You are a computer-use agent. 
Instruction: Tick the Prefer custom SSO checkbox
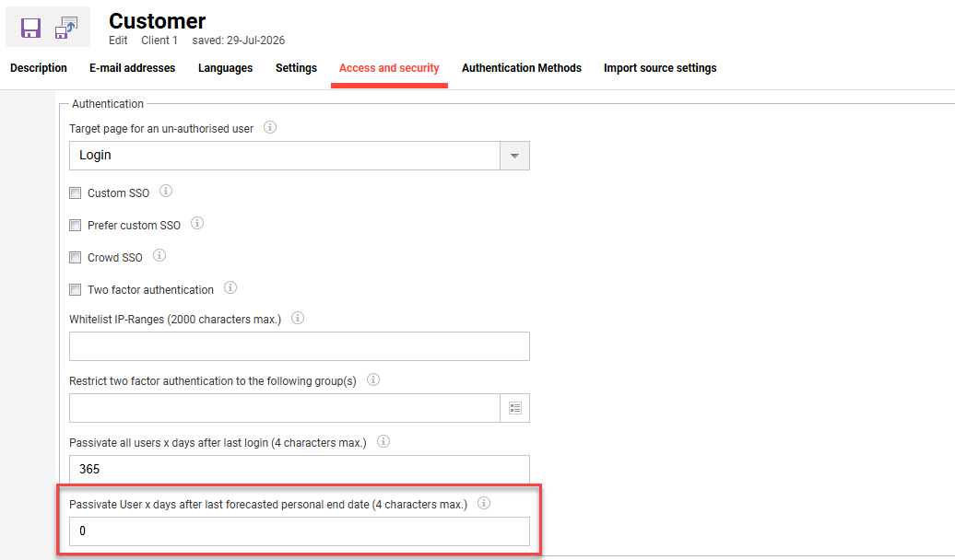pos(75,226)
